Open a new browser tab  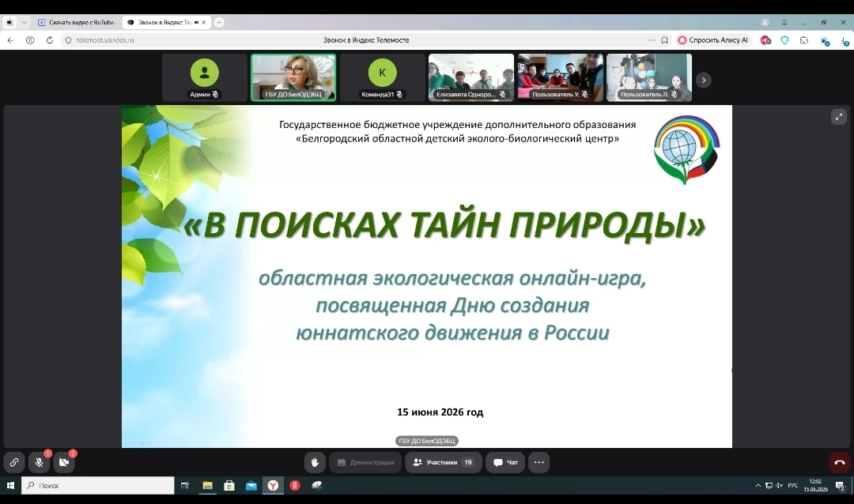[x=219, y=22]
